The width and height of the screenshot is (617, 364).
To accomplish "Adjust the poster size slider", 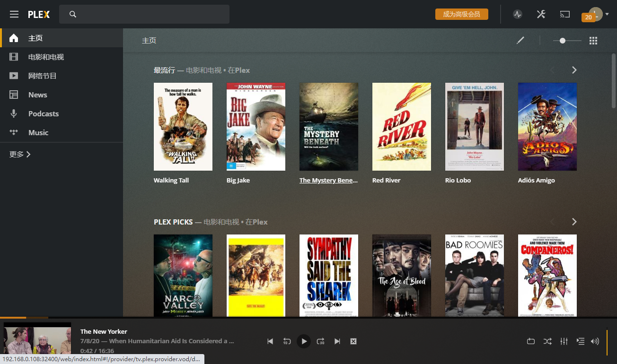I will tap(563, 41).
